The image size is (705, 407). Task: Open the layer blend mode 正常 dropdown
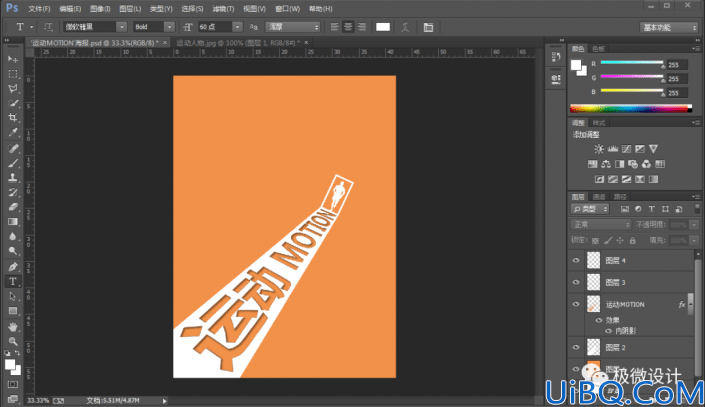pyautogui.click(x=601, y=224)
